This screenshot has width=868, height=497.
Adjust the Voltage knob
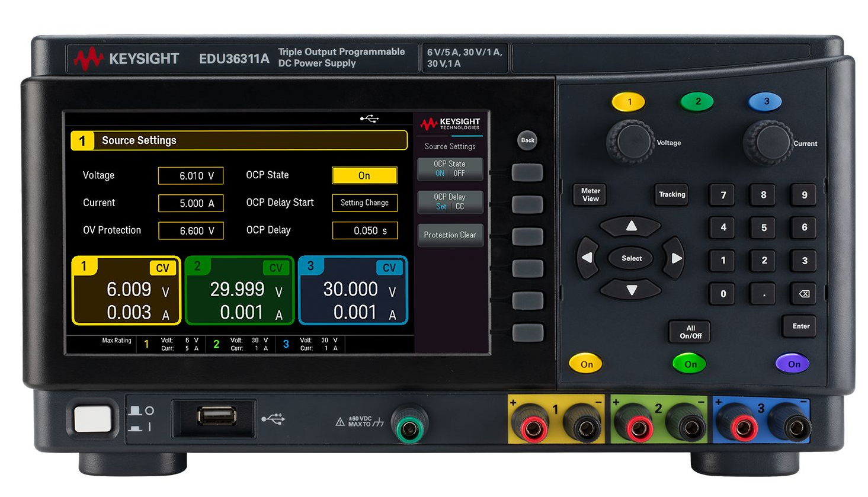coord(632,140)
